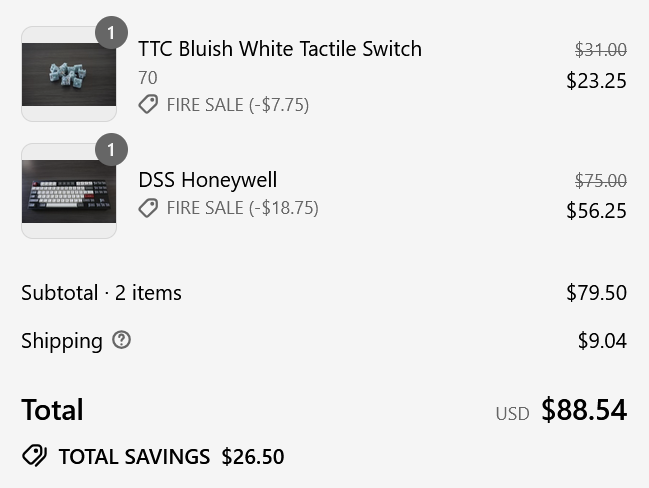Click the Subtotal 2 items label

(101, 293)
